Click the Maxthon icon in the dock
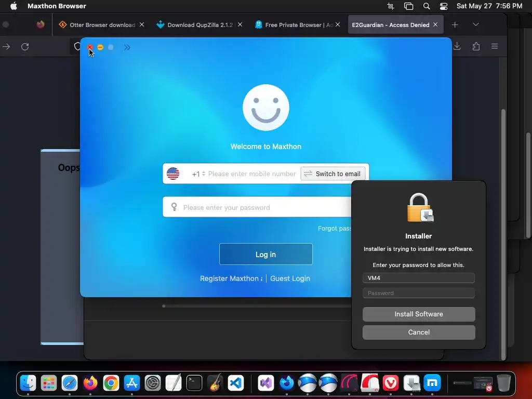 432,383
